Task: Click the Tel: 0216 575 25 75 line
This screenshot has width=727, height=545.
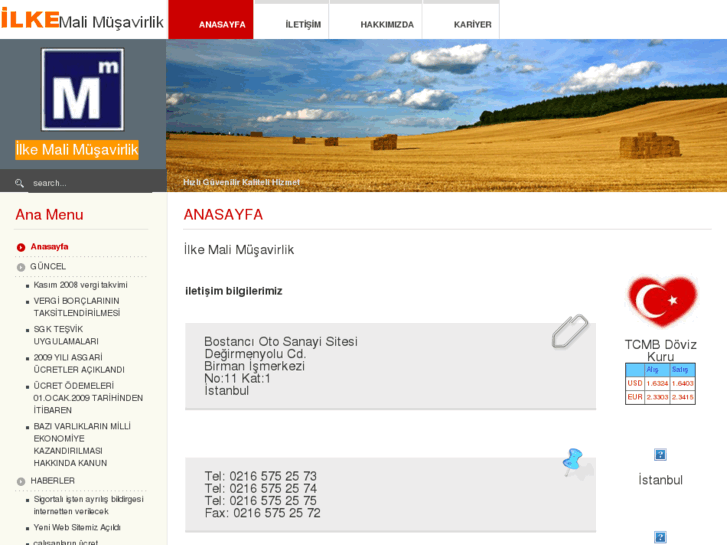Action: (261, 501)
